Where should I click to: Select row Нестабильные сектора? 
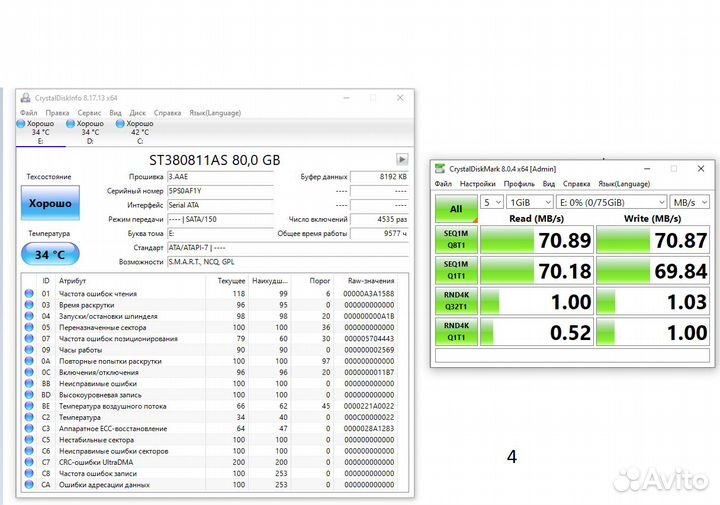[210, 440]
